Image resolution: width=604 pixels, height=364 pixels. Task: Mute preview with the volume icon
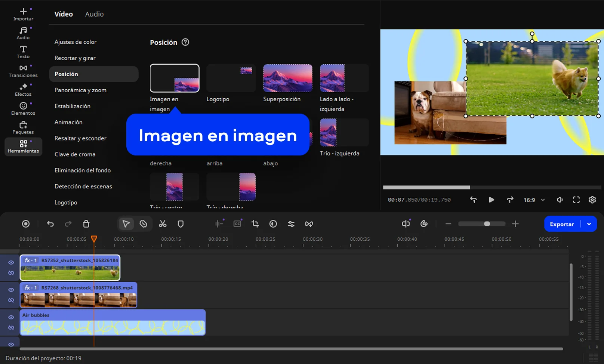(560, 200)
